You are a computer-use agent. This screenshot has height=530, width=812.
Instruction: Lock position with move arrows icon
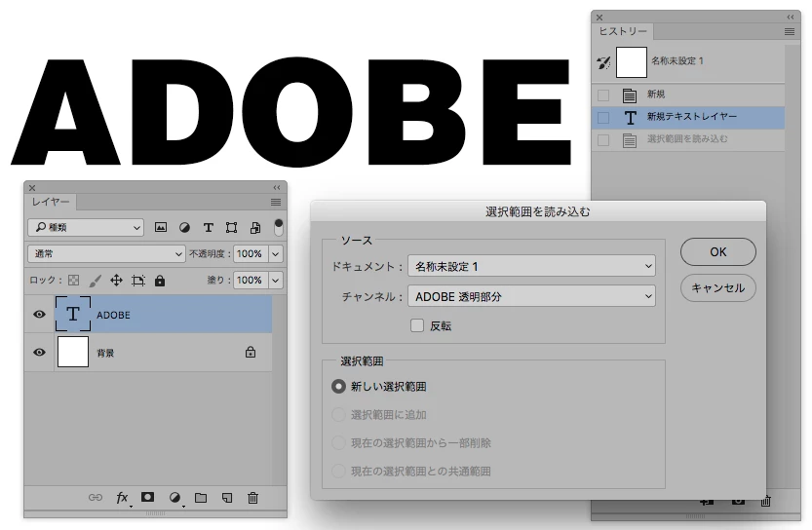(x=117, y=280)
